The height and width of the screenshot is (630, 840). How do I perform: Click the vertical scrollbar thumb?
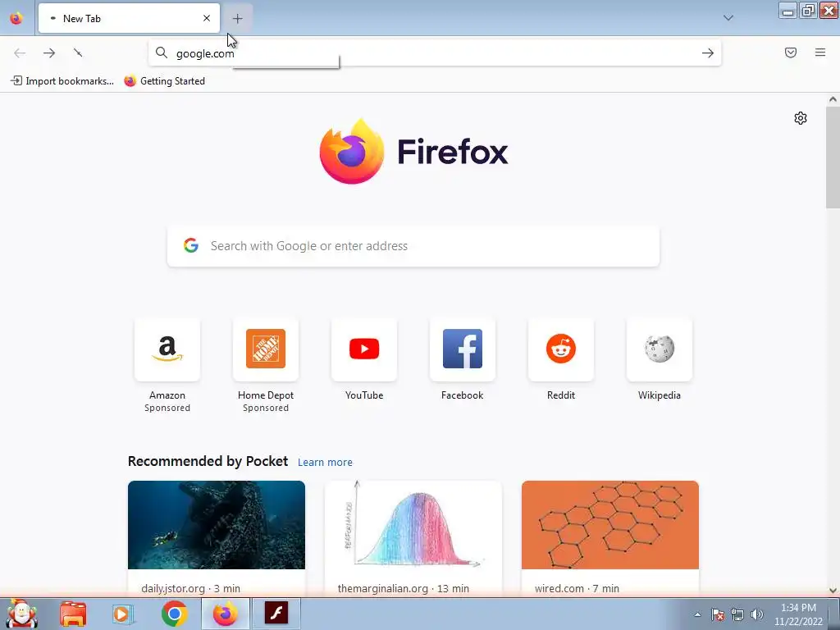pos(833,157)
